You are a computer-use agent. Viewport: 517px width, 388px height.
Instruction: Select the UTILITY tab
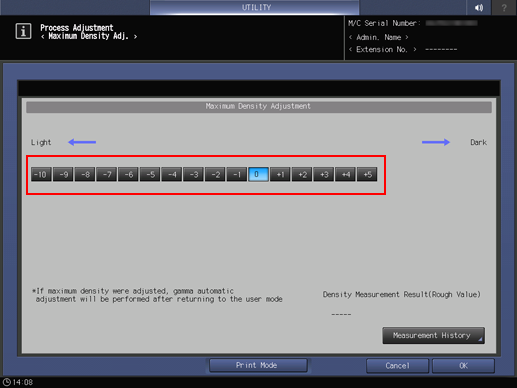tap(255, 7)
